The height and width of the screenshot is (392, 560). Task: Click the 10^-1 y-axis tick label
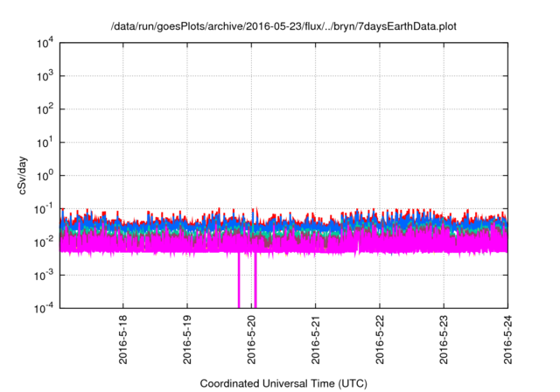click(44, 208)
